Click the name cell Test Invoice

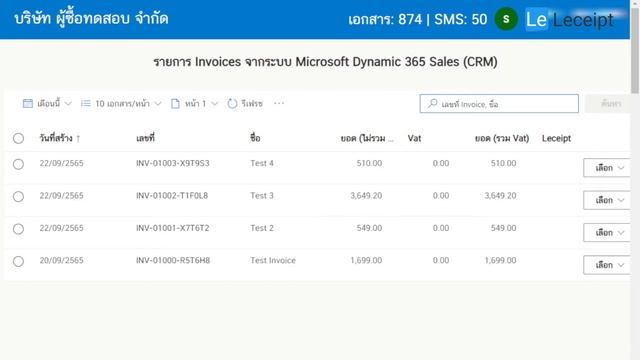tap(273, 260)
